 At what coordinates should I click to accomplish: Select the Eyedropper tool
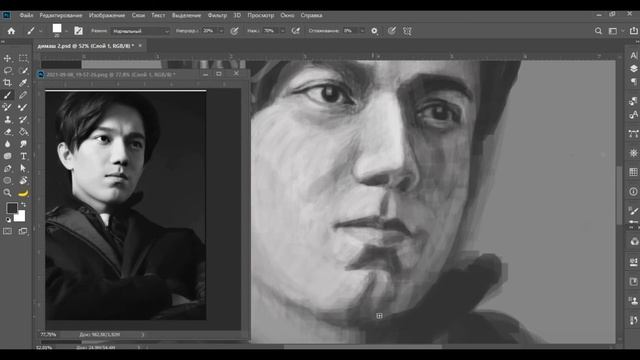(23, 83)
